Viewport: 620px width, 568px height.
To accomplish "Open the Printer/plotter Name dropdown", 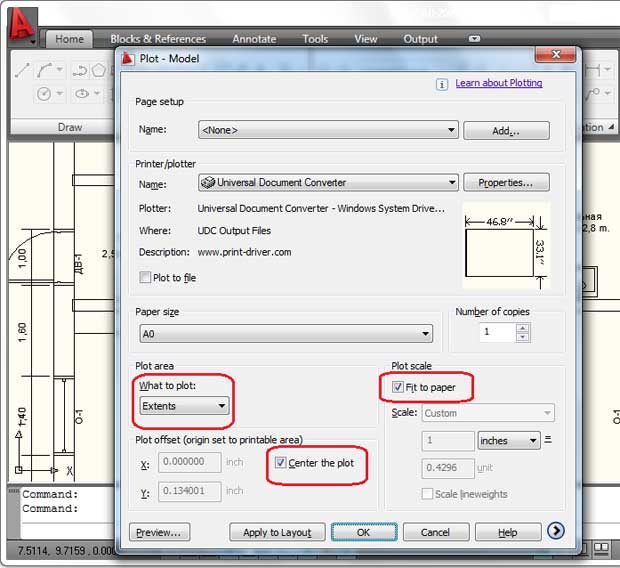I will tap(328, 182).
